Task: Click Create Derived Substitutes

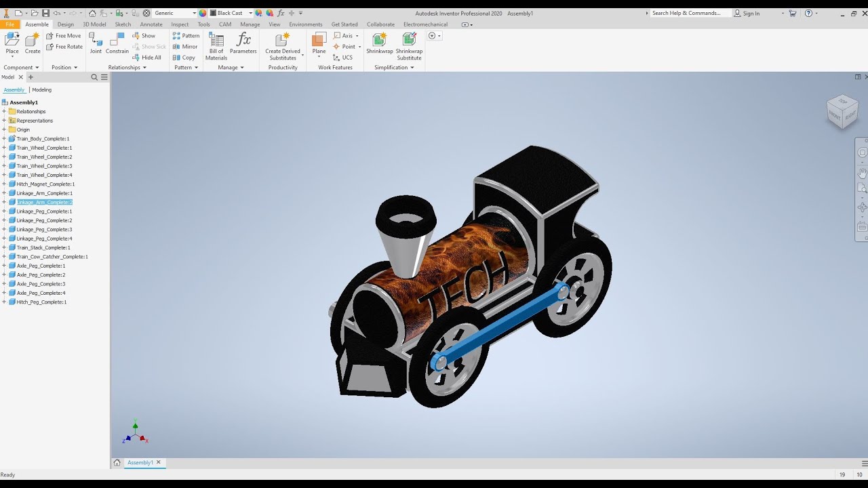Action: pyautogui.click(x=283, y=46)
